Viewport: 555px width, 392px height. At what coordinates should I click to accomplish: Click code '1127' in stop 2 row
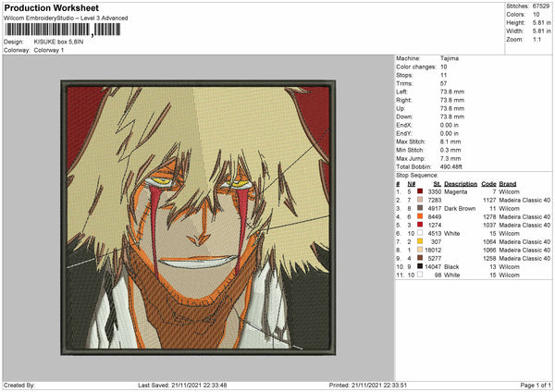click(489, 200)
